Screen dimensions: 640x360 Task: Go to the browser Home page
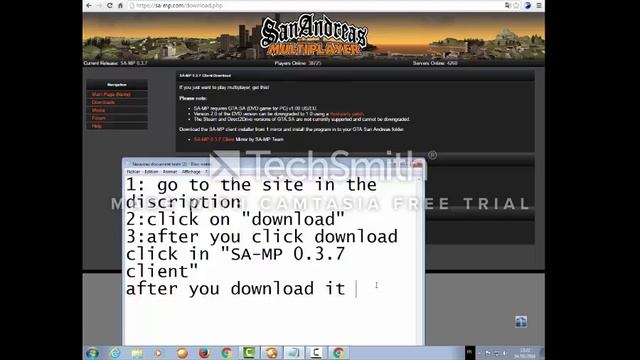pyautogui.click(x=120, y=5)
